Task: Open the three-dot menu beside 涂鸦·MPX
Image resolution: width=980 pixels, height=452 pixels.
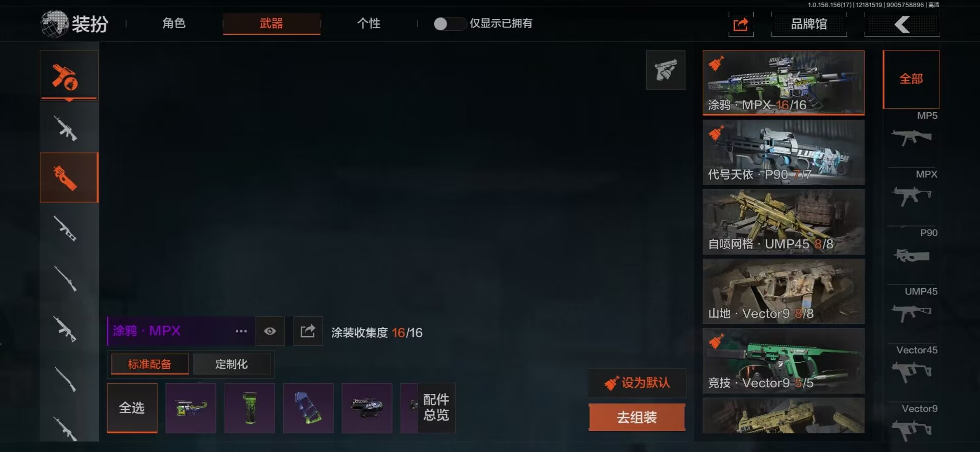Action: point(241,331)
